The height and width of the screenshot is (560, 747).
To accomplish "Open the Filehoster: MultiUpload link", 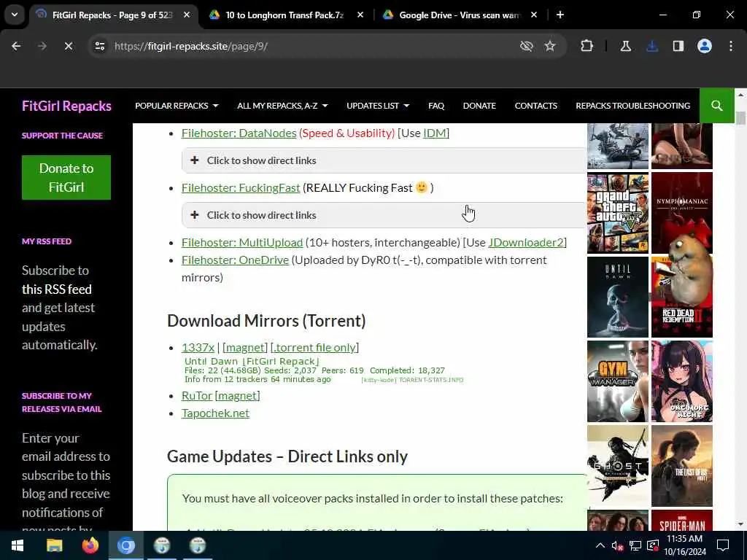I will pos(242,242).
